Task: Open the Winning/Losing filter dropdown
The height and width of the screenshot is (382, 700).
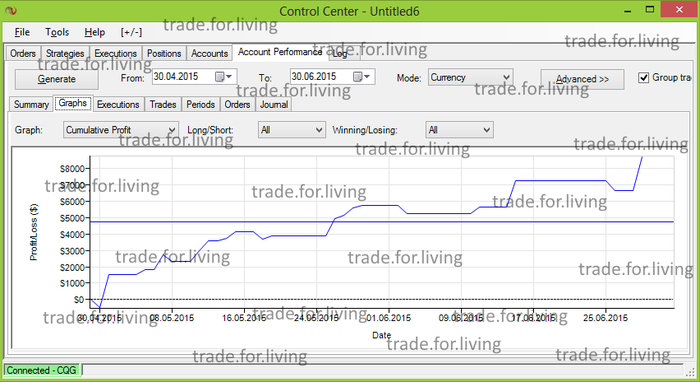Action: [x=459, y=130]
